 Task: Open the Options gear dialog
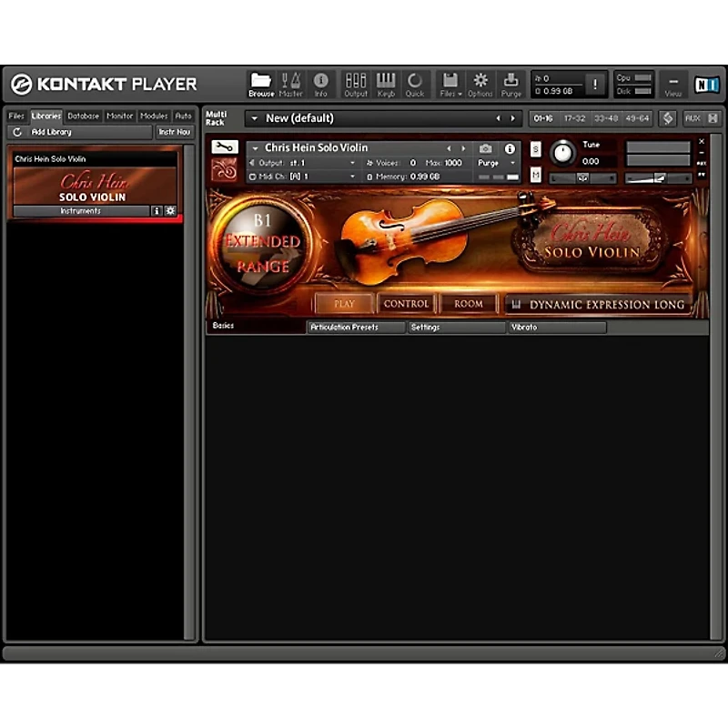point(480,85)
